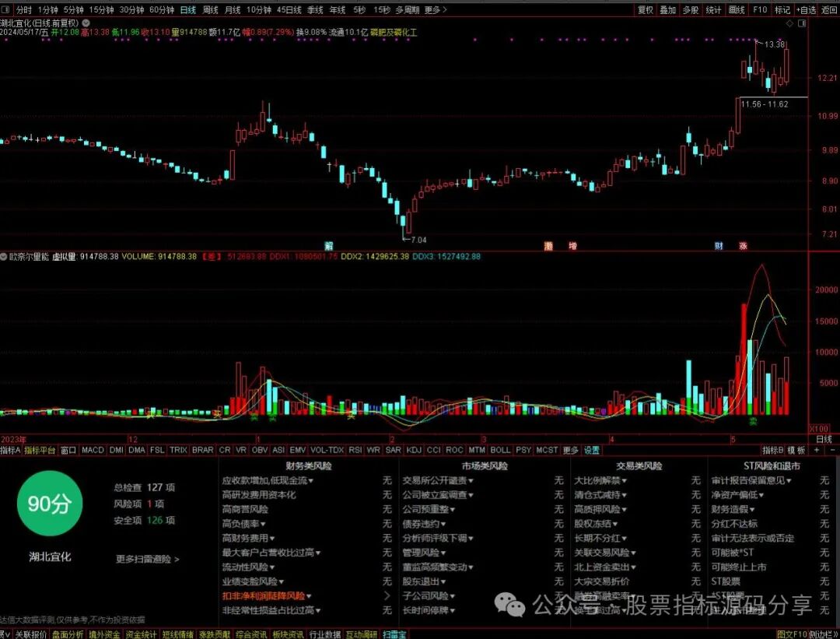This screenshot has width=840, height=639.
Task: Select the BOLL indicator
Action: pyautogui.click(x=500, y=451)
